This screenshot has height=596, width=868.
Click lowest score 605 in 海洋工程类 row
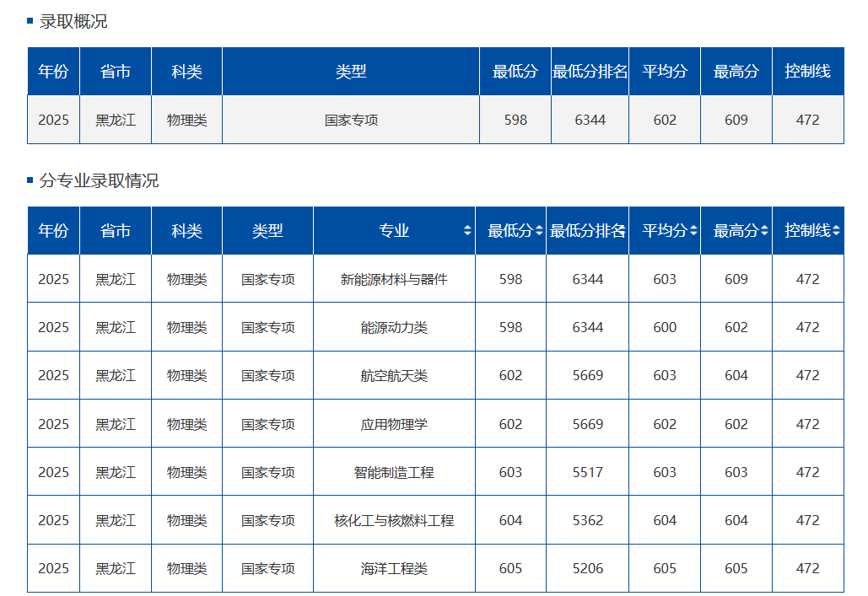click(510, 568)
